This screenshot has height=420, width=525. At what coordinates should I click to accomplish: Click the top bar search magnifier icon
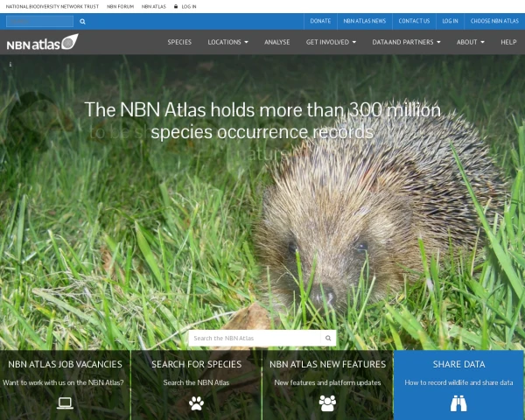pyautogui.click(x=82, y=22)
